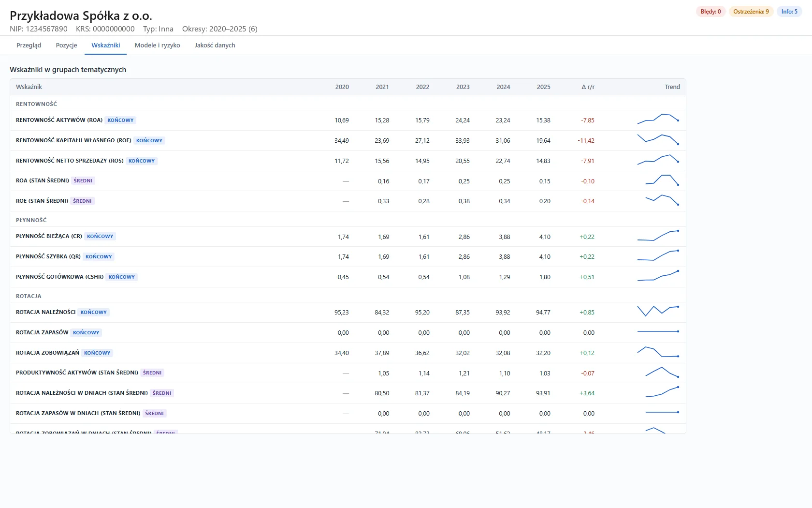Viewport: 812px width, 508px height.
Task: Click the Rotacja należności trend sparkline
Action: tap(658, 311)
